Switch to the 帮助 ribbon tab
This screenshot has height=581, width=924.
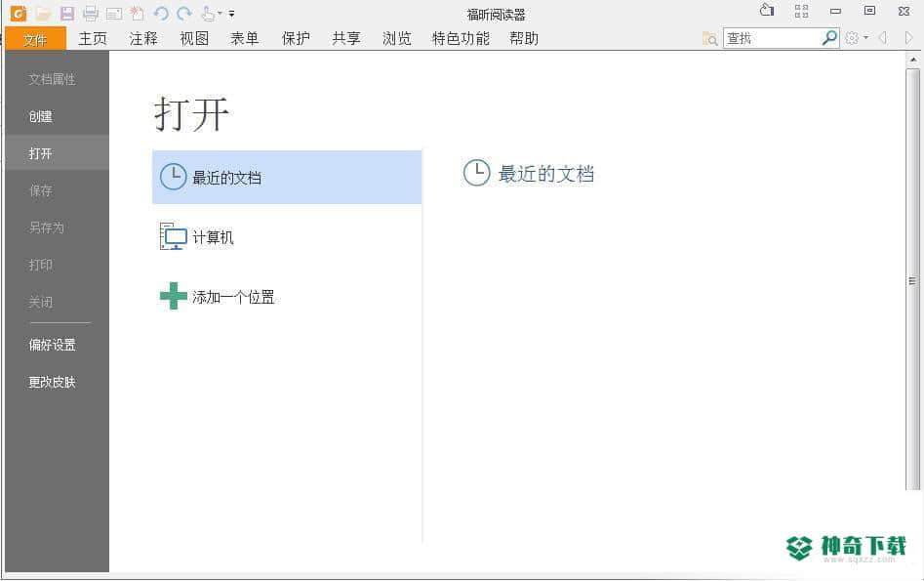pyautogui.click(x=524, y=38)
